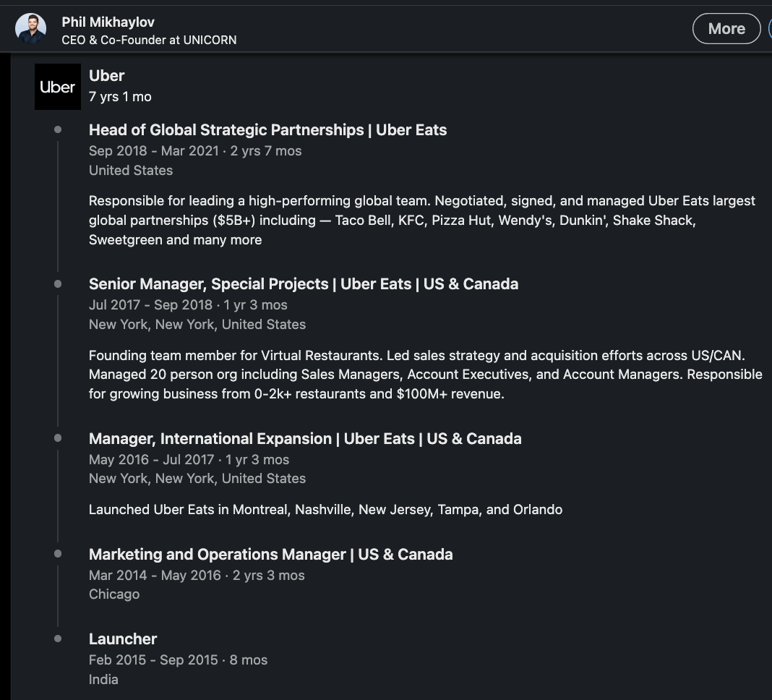The height and width of the screenshot is (700, 772).
Task: Click the timeline dot beside Senior Manager role
Action: pyautogui.click(x=58, y=284)
